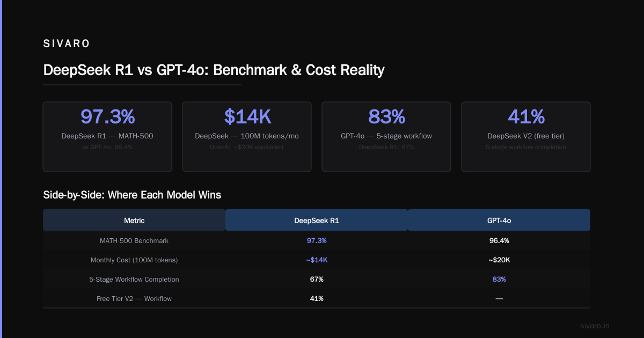Click the 'DeepSeek R1: 67%' card subtext

pos(386,147)
